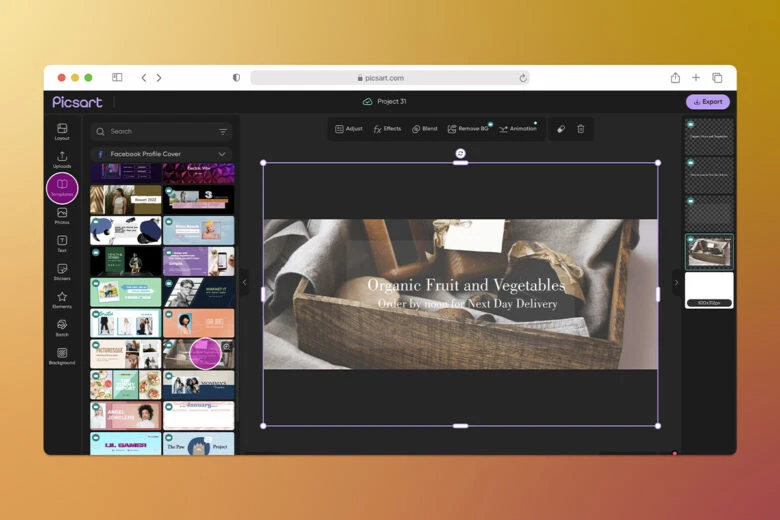Collapse the layers panel with right arrow
Image resolution: width=780 pixels, height=520 pixels.
point(676,283)
